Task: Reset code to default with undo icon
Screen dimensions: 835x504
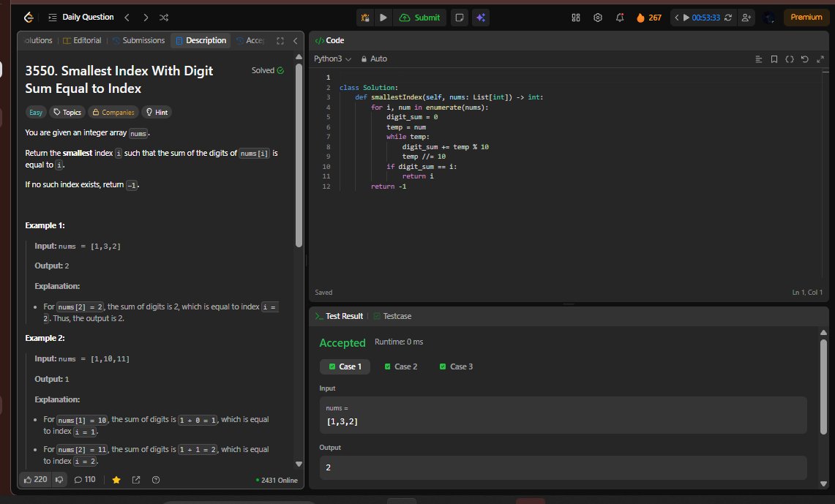Action: pyautogui.click(x=805, y=59)
